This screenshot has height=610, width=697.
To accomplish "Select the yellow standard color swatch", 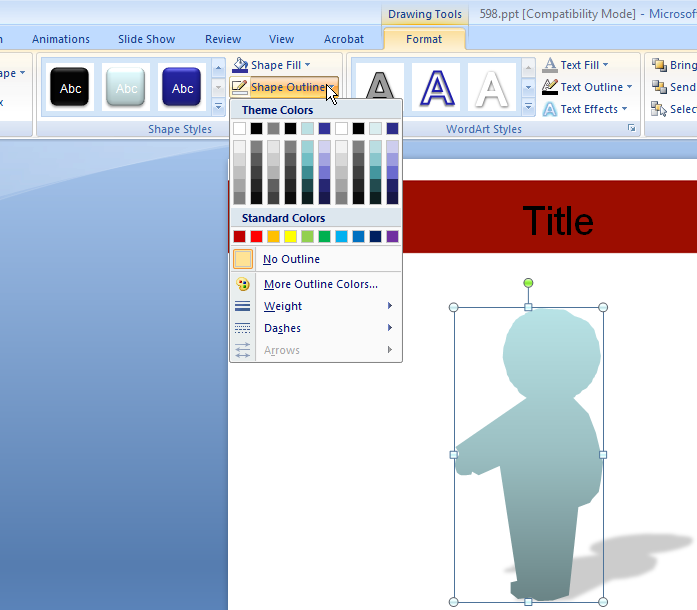I will (290, 237).
